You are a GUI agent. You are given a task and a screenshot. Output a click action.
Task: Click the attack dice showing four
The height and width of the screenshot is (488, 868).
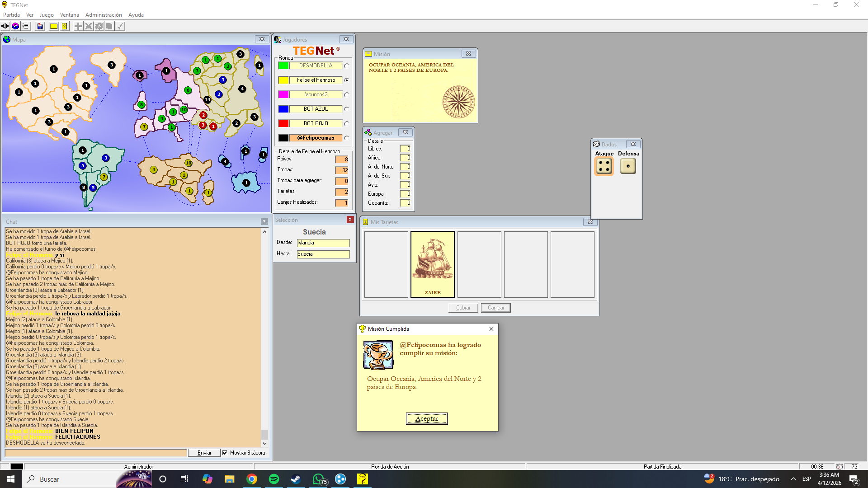(x=604, y=166)
